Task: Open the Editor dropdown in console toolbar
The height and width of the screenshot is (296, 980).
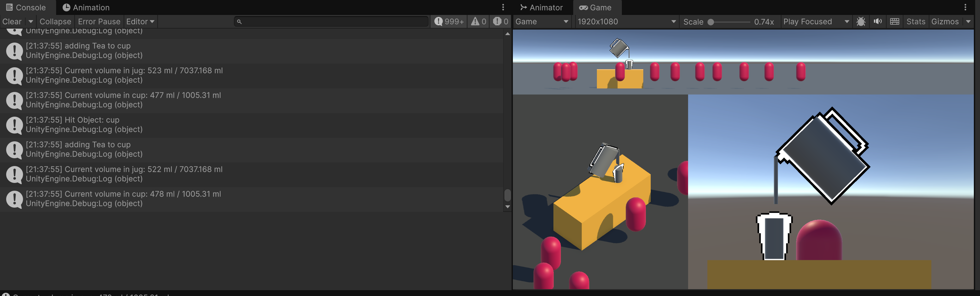Action: click(140, 22)
